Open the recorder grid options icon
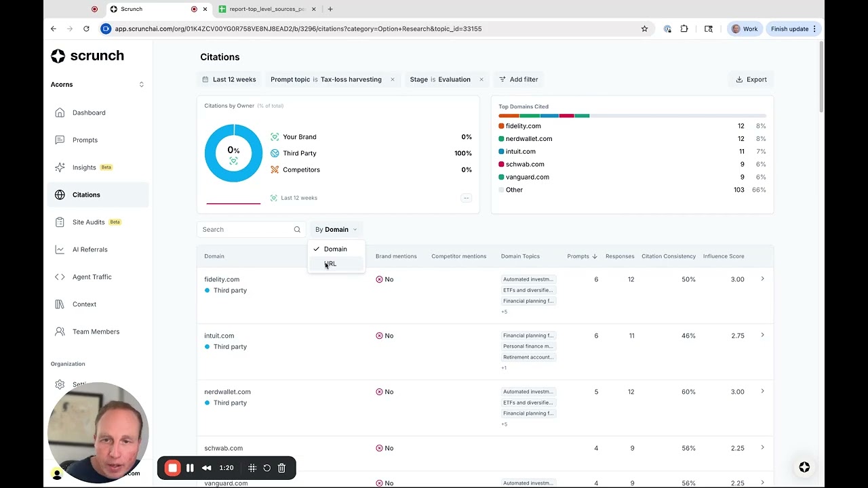868x488 pixels. (252, 468)
